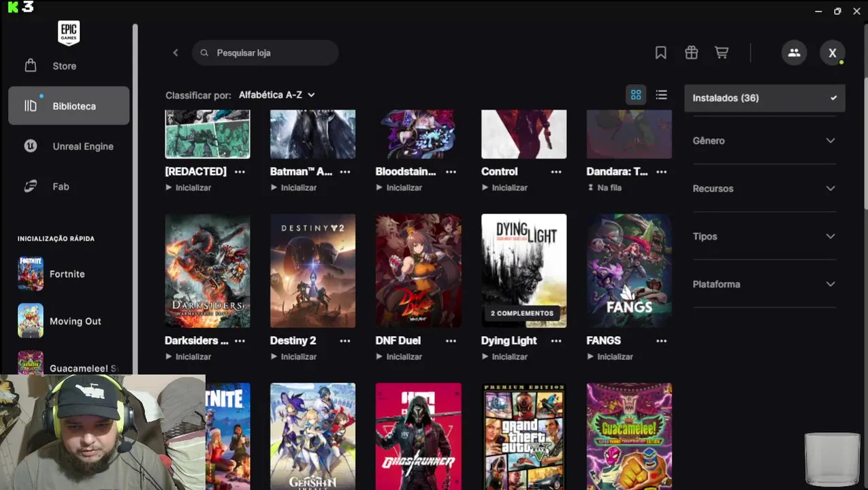Click the Control title text
This screenshot has height=490, width=868.
click(500, 171)
